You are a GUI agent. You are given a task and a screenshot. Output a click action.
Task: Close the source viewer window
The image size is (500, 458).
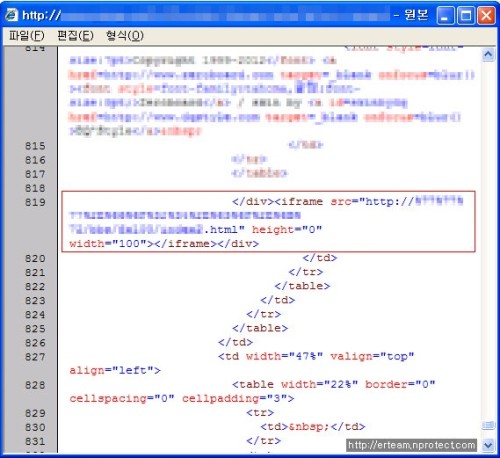486,15
